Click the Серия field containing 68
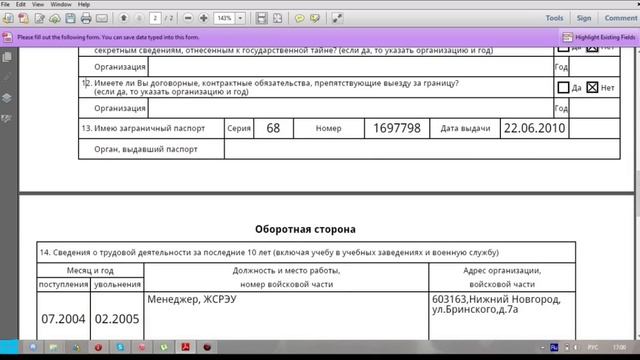This screenshot has width=640, height=360. coord(273,128)
